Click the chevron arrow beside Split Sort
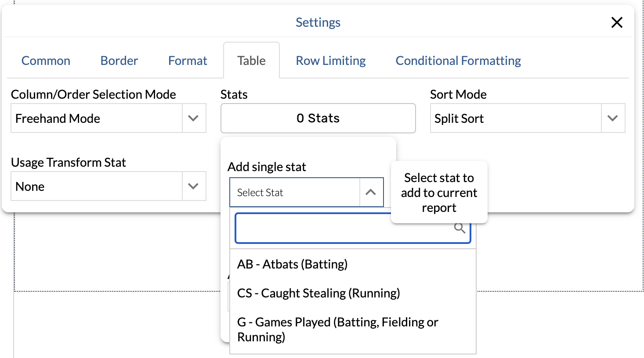Screen dimensions: 644x358 pos(612,118)
